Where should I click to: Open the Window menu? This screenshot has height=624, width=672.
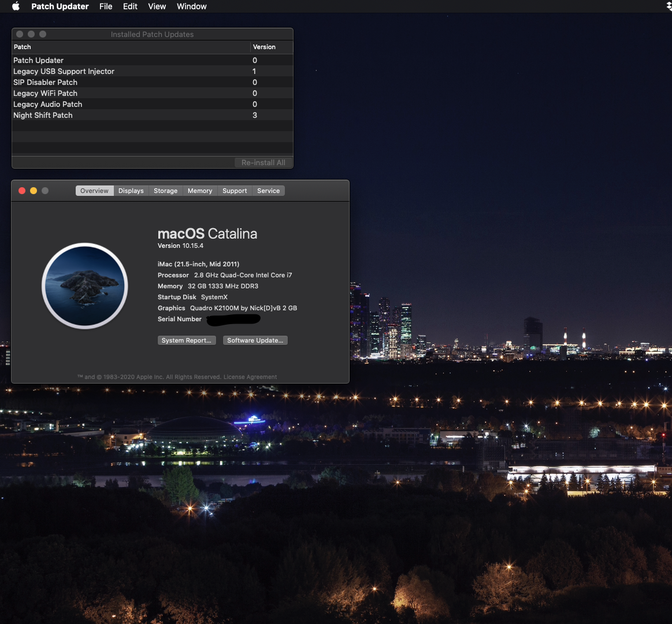pyautogui.click(x=192, y=6)
